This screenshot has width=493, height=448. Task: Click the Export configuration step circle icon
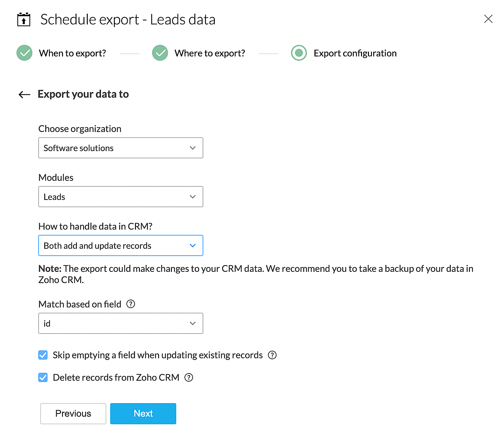(299, 53)
